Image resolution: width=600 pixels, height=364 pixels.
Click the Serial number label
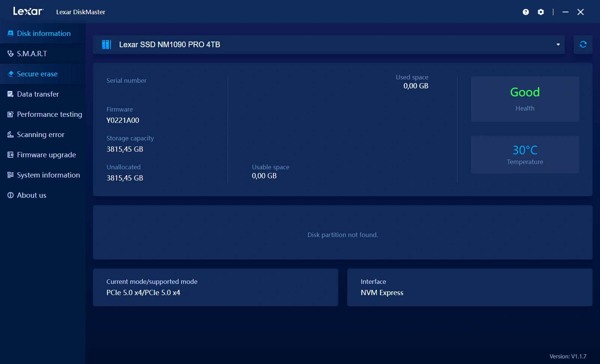(126, 81)
